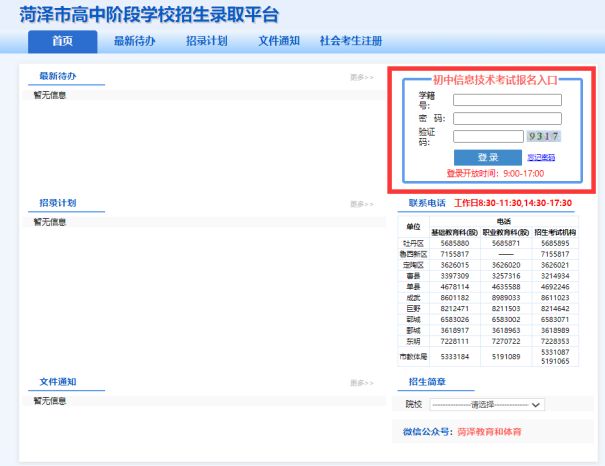Viewport: 605px width, 466px height.
Task: Click the 登录开放时间: 9:00-17:00 notice
Action: 495,174
